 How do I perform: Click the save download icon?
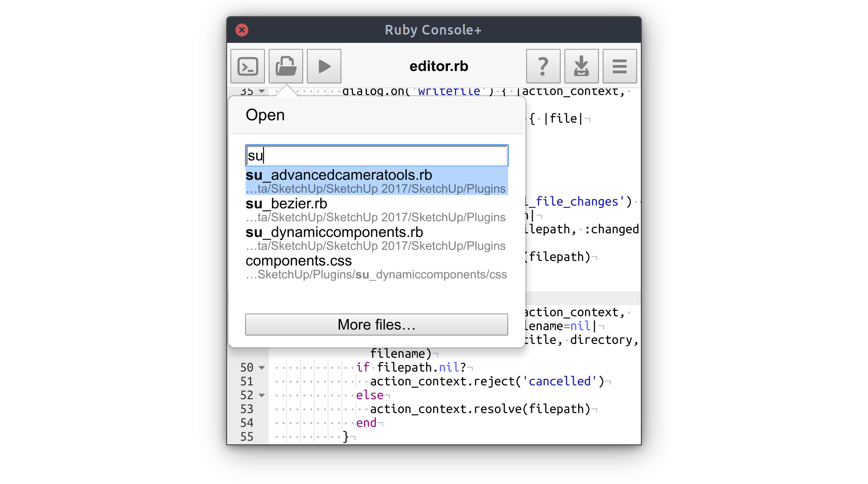[x=581, y=66]
